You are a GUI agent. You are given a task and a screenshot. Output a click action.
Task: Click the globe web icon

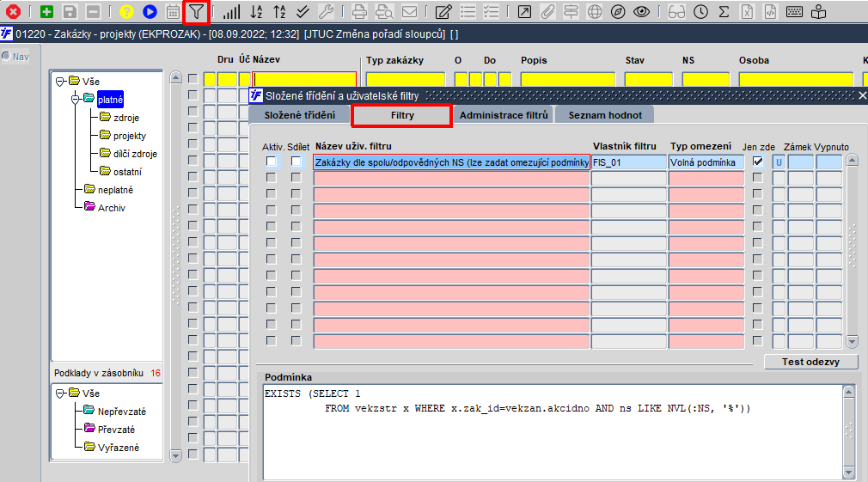595,12
